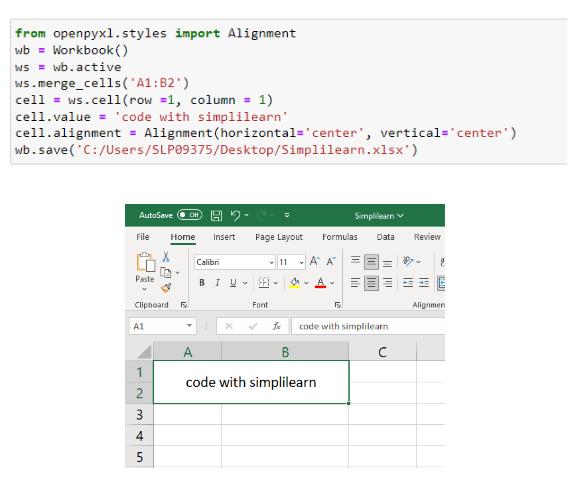This screenshot has width=587, height=500.
Task: Apply yellow Fill Color bucket
Action: click(x=295, y=283)
